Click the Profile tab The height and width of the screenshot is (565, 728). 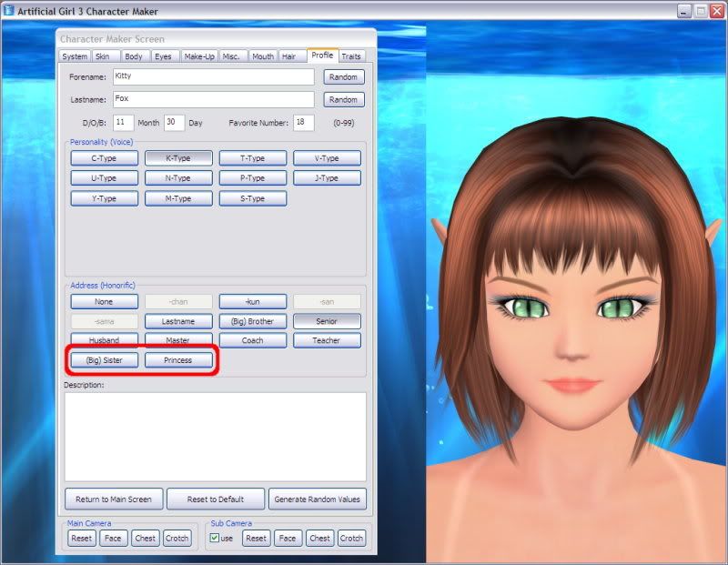coord(322,55)
